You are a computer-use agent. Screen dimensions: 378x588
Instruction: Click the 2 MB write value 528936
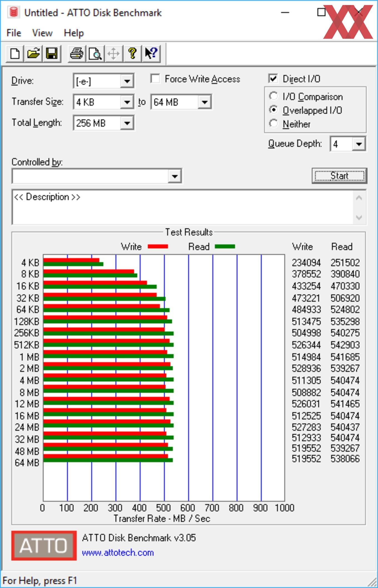point(306,368)
